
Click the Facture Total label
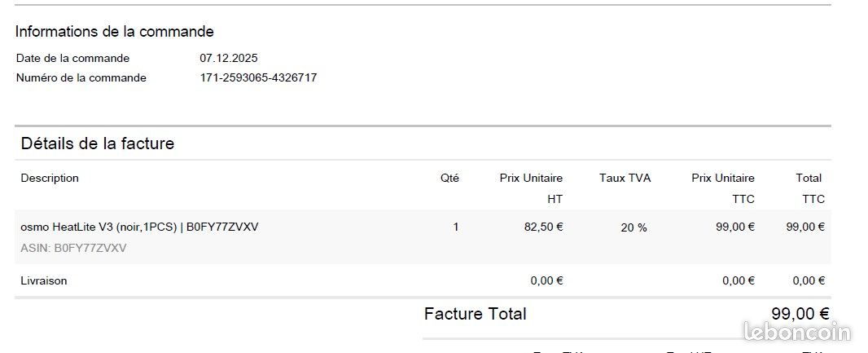(475, 314)
